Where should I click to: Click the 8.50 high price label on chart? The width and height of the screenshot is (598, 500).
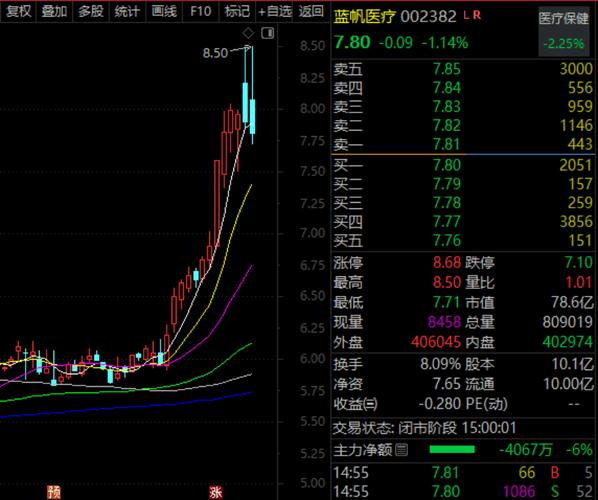pos(215,53)
